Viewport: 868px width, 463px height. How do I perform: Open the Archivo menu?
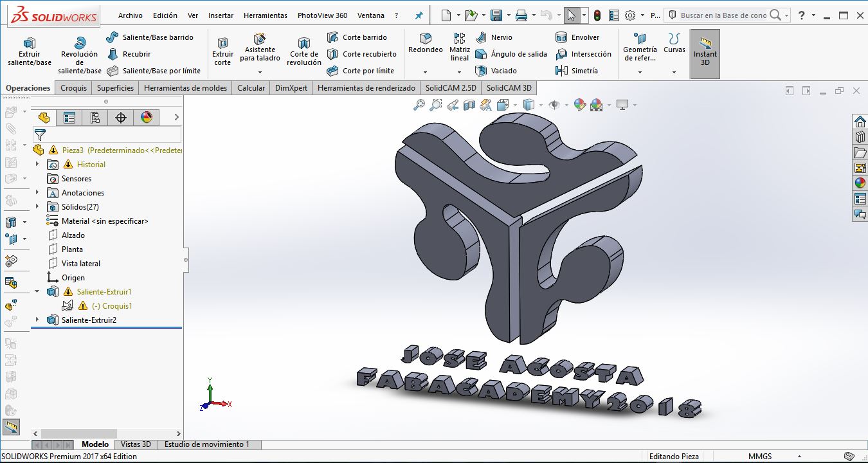pyautogui.click(x=131, y=15)
